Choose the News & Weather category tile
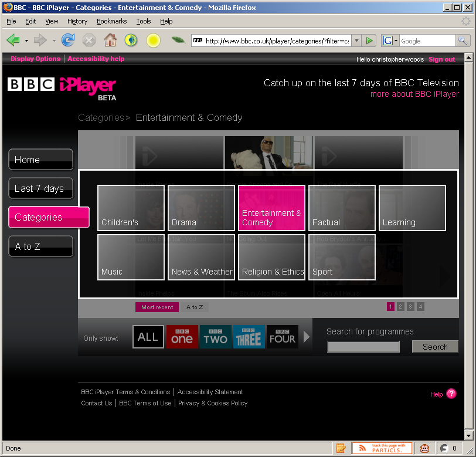This screenshot has height=457, width=476. coord(201,257)
